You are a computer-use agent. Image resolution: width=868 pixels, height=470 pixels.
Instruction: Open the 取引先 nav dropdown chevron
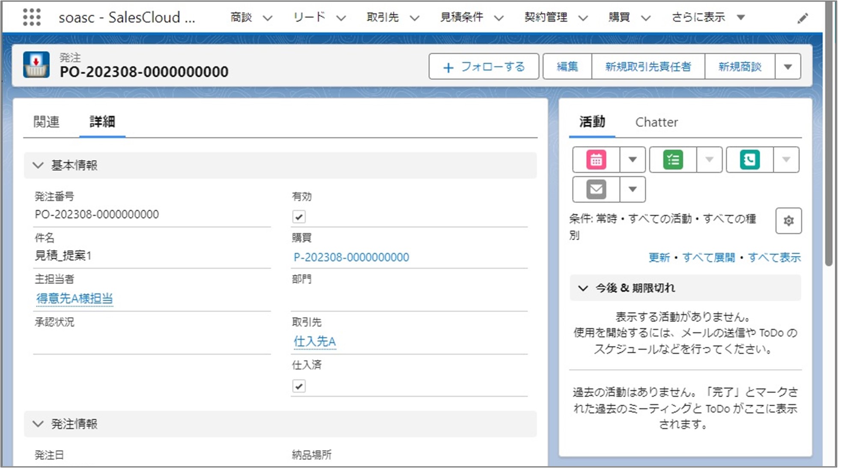coord(414,18)
